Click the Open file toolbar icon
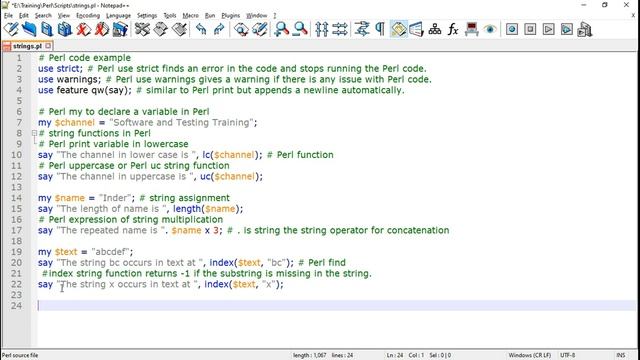Viewport: 640px width, 360px height. (29, 29)
